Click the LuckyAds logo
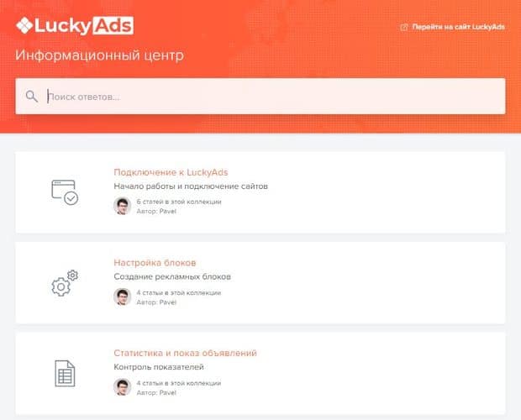This screenshot has width=521, height=420. 75,25
